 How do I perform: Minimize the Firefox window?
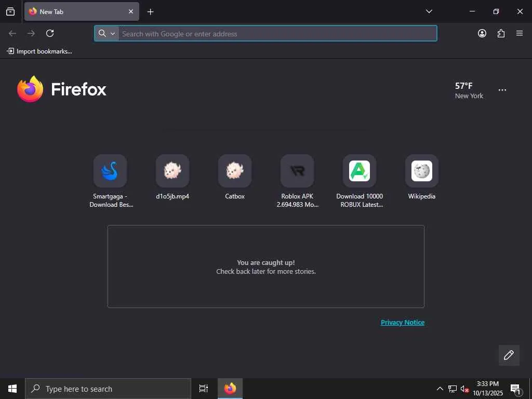[472, 11]
